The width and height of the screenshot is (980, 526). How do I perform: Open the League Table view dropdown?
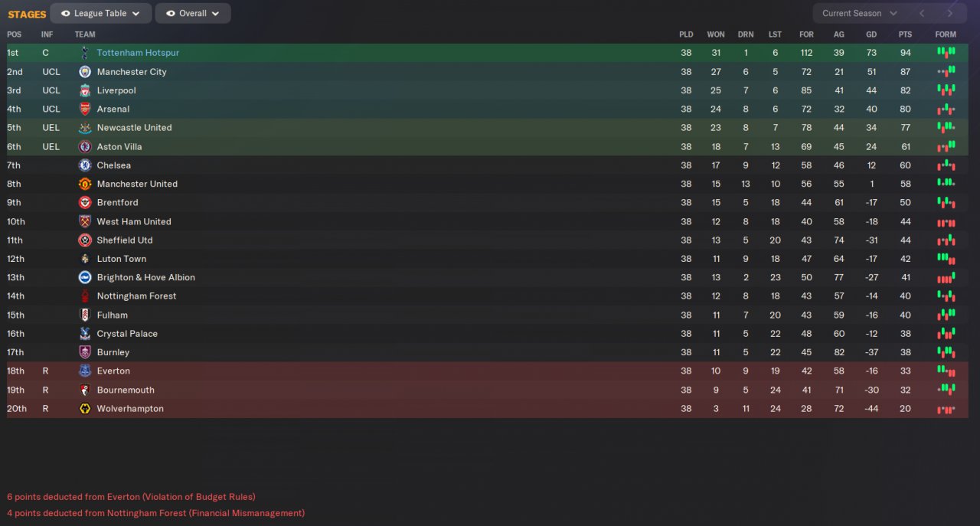(x=100, y=13)
